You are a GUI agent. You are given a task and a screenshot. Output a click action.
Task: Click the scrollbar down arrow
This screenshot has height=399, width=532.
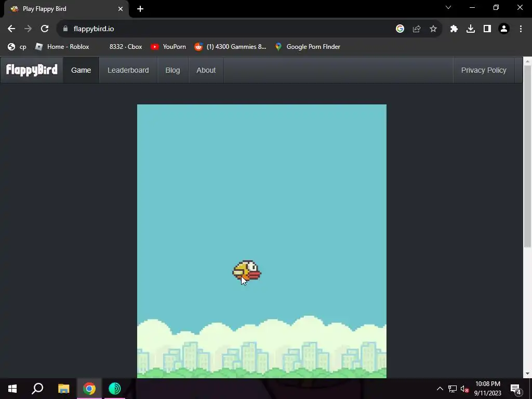click(x=527, y=374)
